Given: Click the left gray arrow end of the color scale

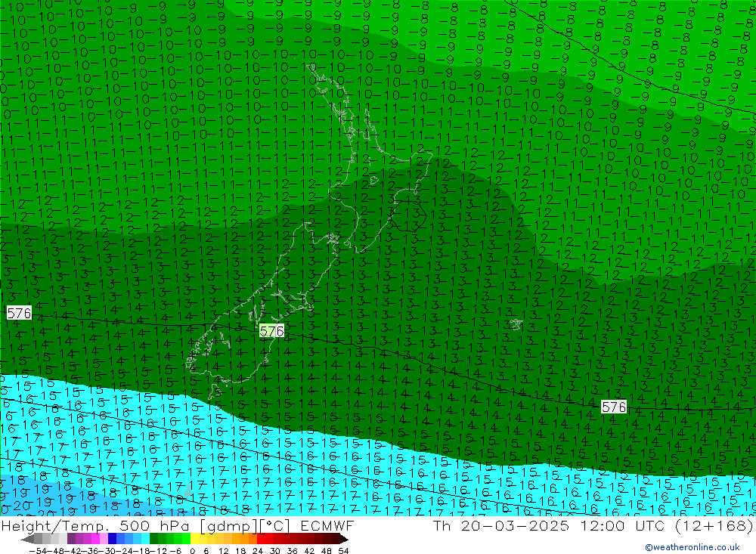Looking at the screenshot, I should [x=27, y=539].
